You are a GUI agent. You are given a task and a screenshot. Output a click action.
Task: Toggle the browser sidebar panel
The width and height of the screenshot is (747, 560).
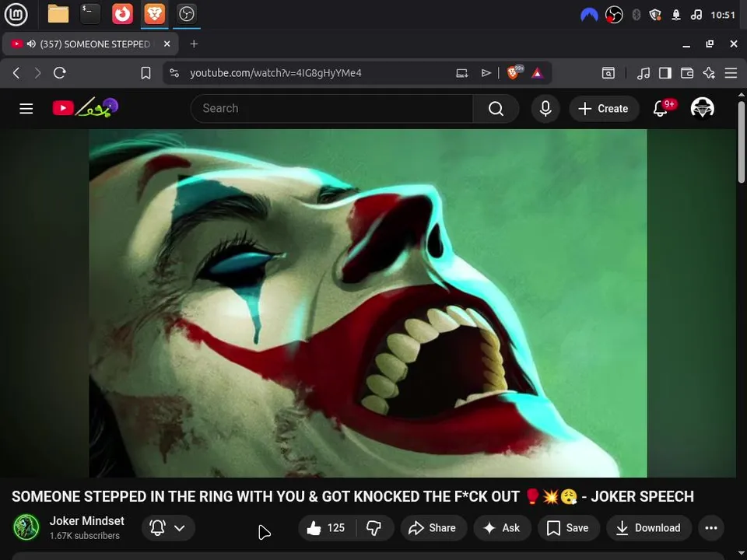(x=665, y=73)
